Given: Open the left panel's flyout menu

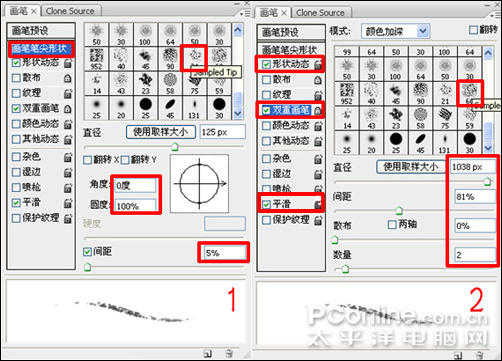Looking at the screenshot, I should pyautogui.click(x=245, y=14).
